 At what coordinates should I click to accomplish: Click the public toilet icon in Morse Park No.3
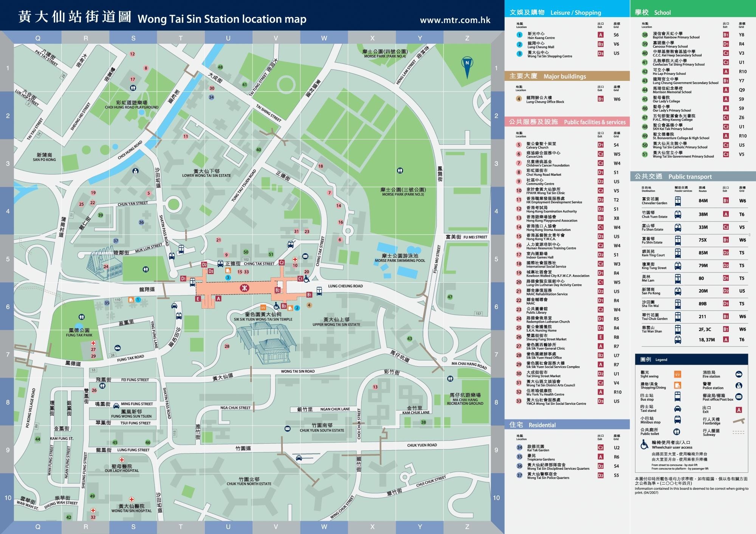click(x=400, y=170)
